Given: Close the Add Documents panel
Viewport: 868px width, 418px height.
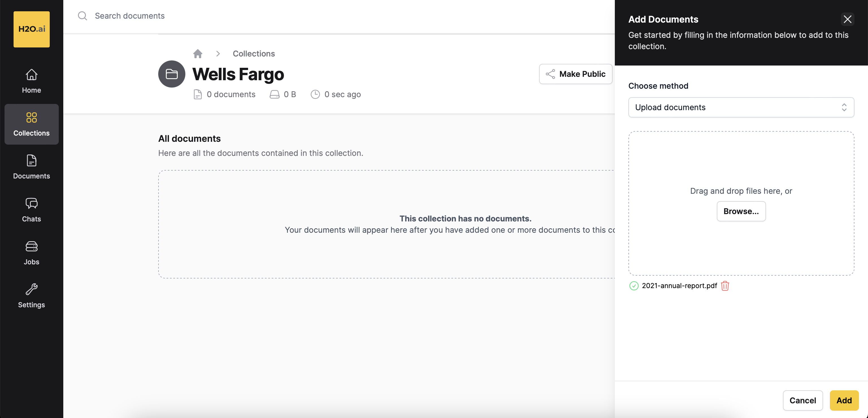Looking at the screenshot, I should click(847, 19).
